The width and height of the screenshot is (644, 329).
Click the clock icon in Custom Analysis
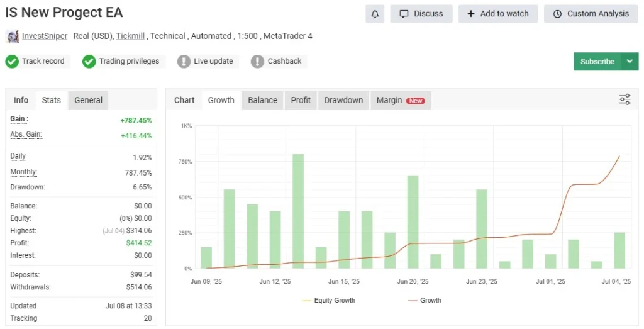click(557, 14)
